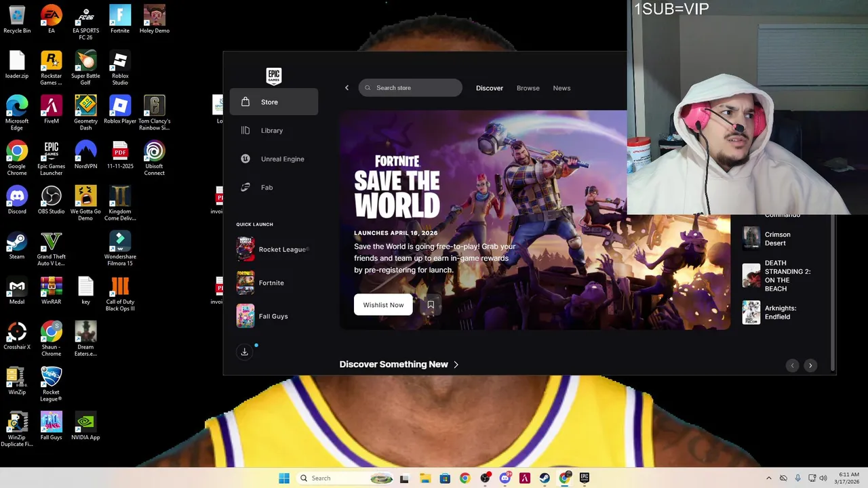
Task: Open the taskbar clock and date
Action: click(847, 478)
